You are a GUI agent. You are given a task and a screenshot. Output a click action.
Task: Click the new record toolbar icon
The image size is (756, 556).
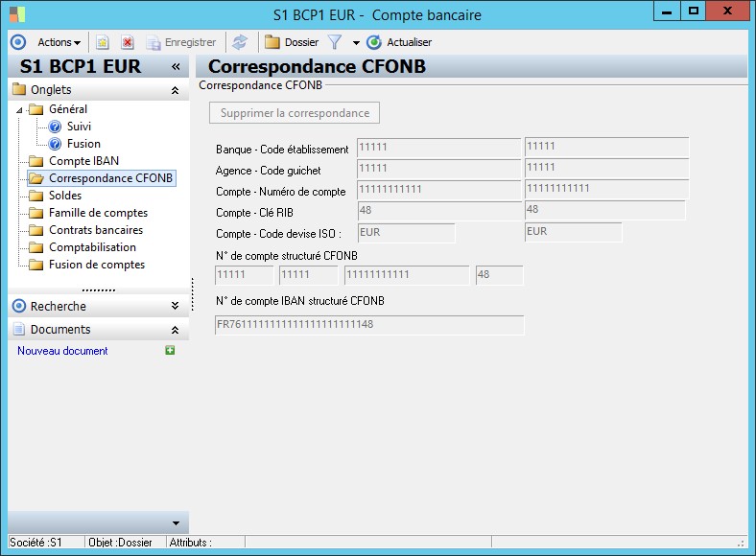click(103, 42)
